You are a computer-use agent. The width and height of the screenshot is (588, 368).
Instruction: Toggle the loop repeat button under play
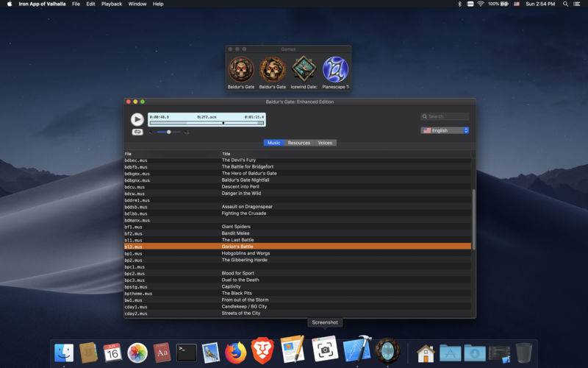pyautogui.click(x=137, y=132)
